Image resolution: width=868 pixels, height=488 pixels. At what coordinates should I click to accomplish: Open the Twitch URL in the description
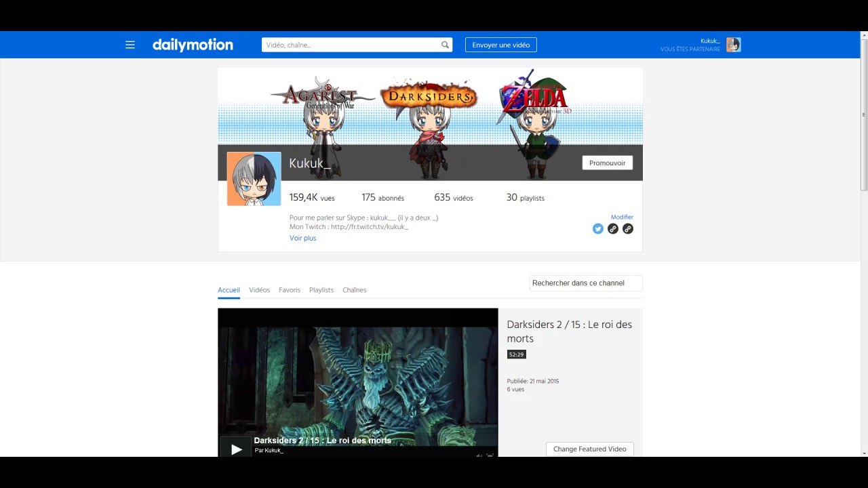click(368, 226)
